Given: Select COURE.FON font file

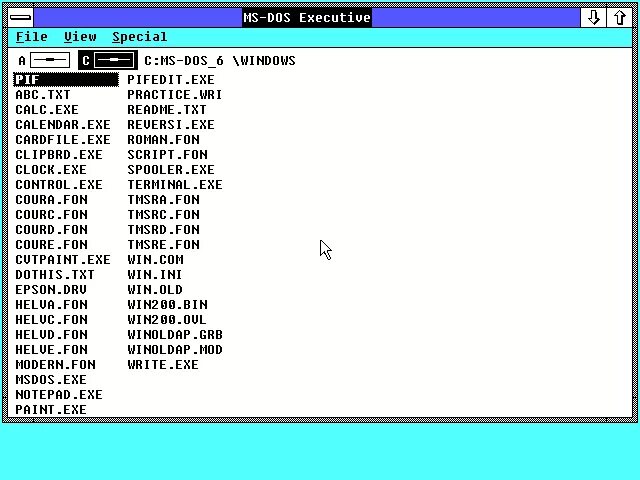Looking at the screenshot, I should click(51, 244).
